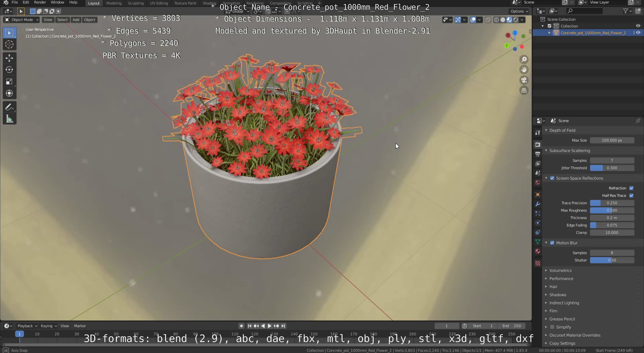Open the Help menu
This screenshot has height=353, width=644.
(73, 2)
